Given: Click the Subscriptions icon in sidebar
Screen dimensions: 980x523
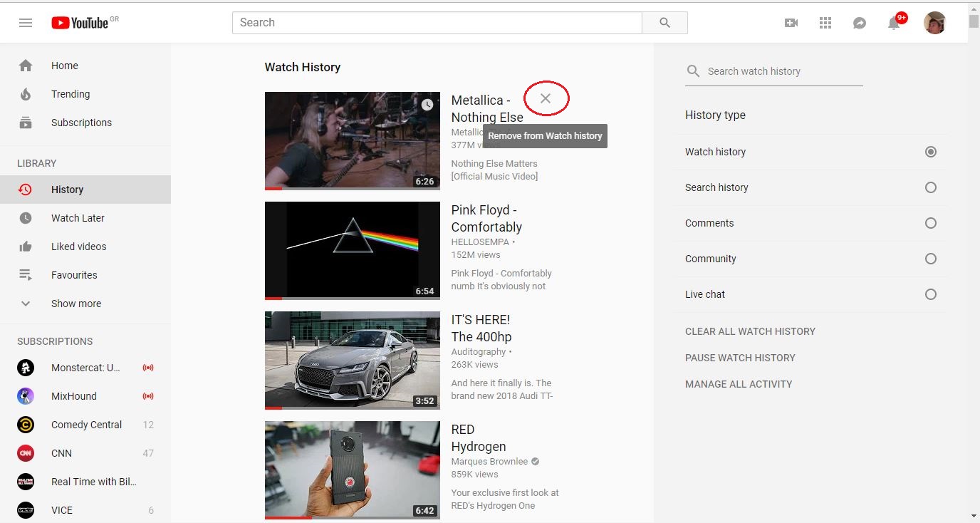Looking at the screenshot, I should [x=26, y=123].
